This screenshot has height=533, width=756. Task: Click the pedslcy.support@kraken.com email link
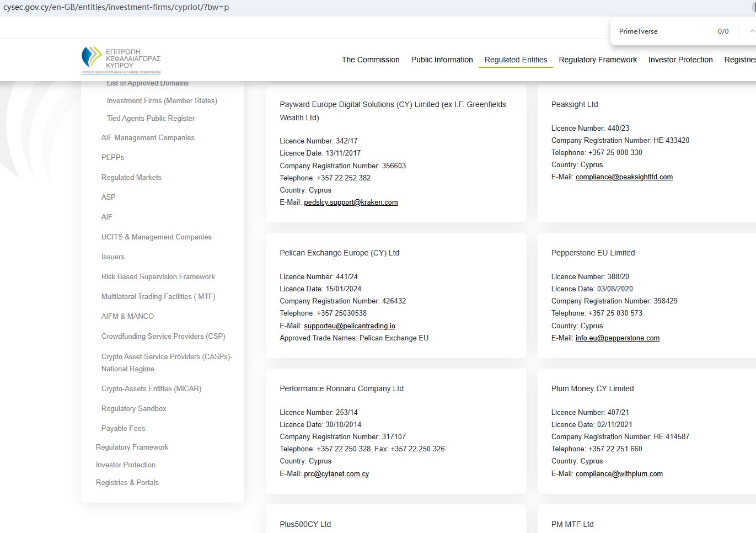pos(351,202)
